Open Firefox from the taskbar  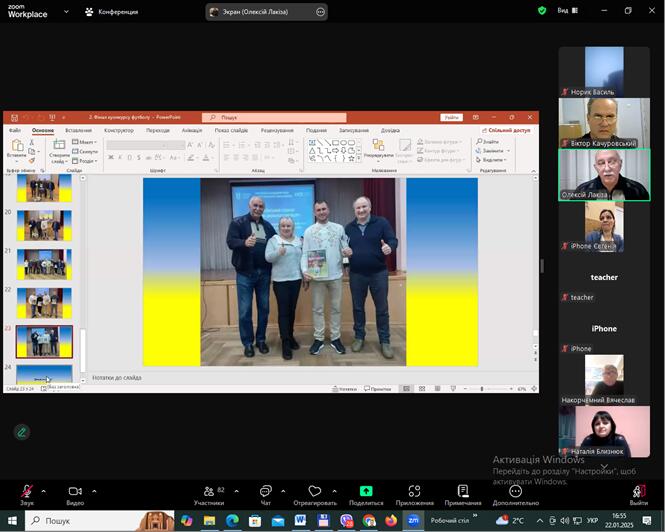[x=391, y=521]
